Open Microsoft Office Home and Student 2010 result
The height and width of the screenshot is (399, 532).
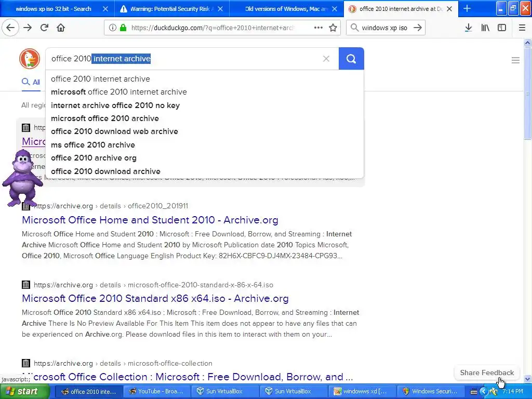pyautogui.click(x=150, y=220)
